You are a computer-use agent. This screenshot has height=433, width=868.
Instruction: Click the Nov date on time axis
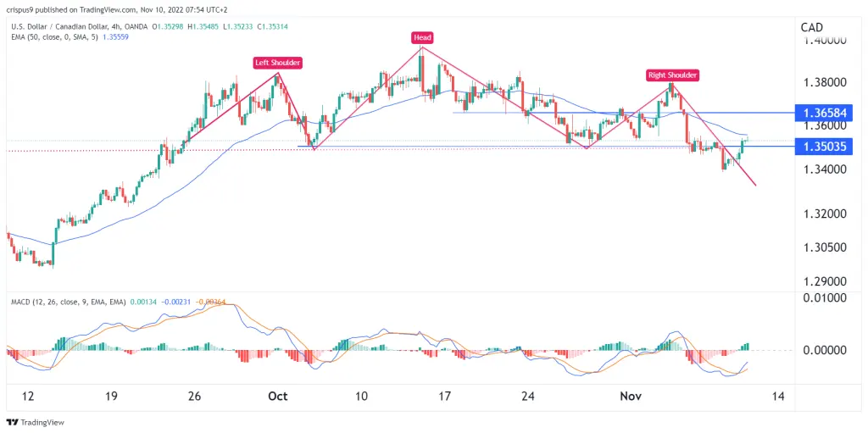(x=631, y=397)
